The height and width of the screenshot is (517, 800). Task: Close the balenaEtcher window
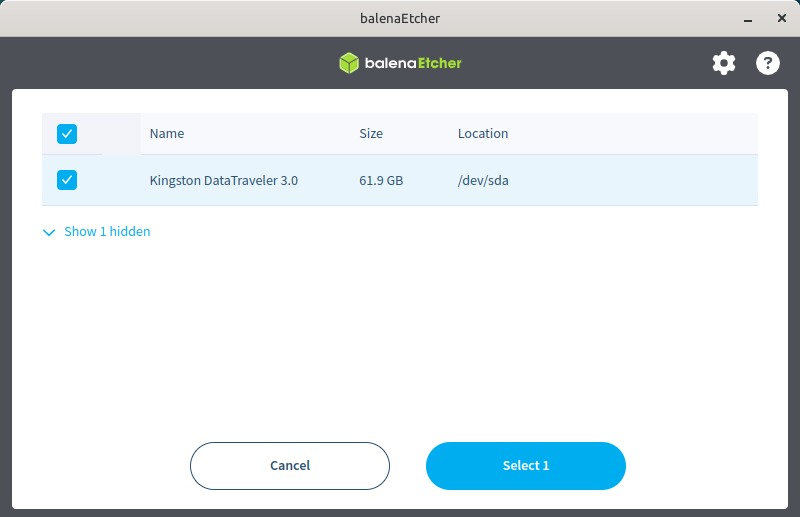click(x=780, y=18)
